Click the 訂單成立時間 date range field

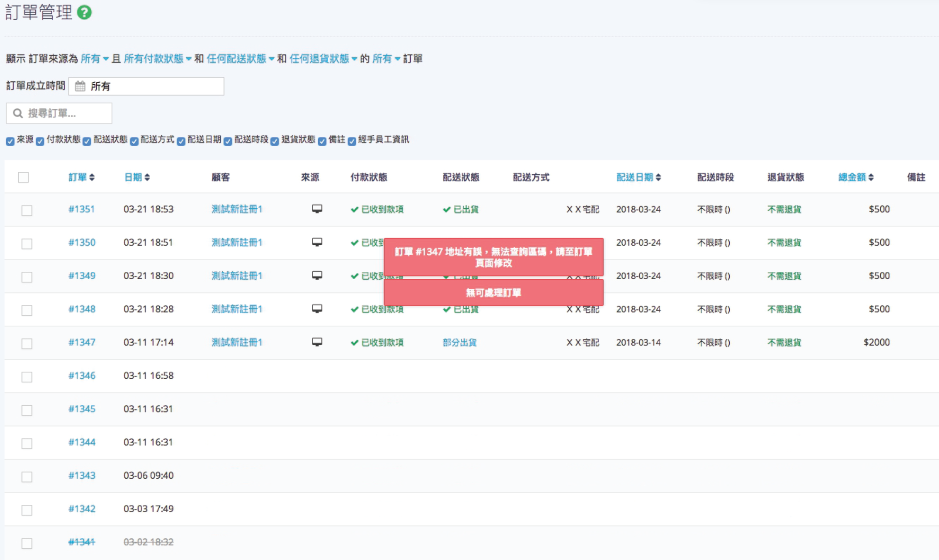[x=146, y=86]
